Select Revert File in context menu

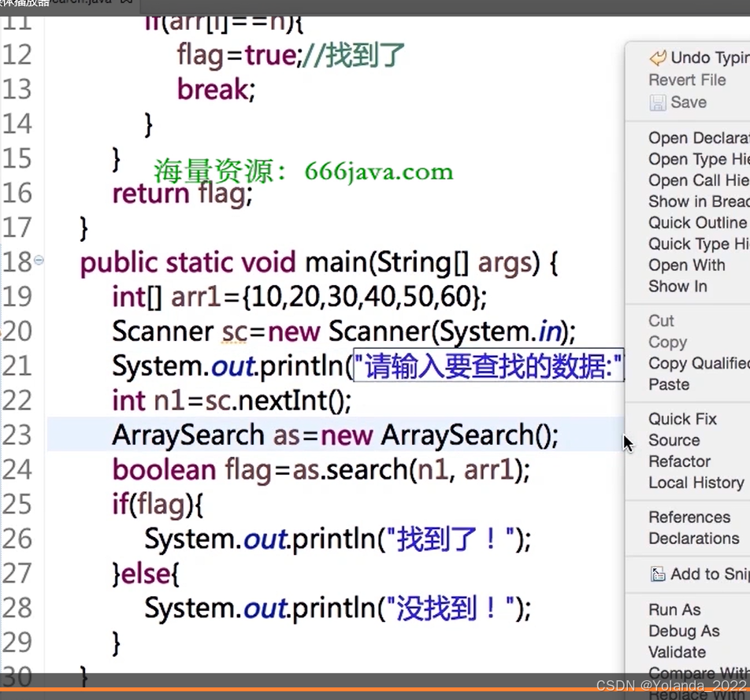(x=687, y=80)
